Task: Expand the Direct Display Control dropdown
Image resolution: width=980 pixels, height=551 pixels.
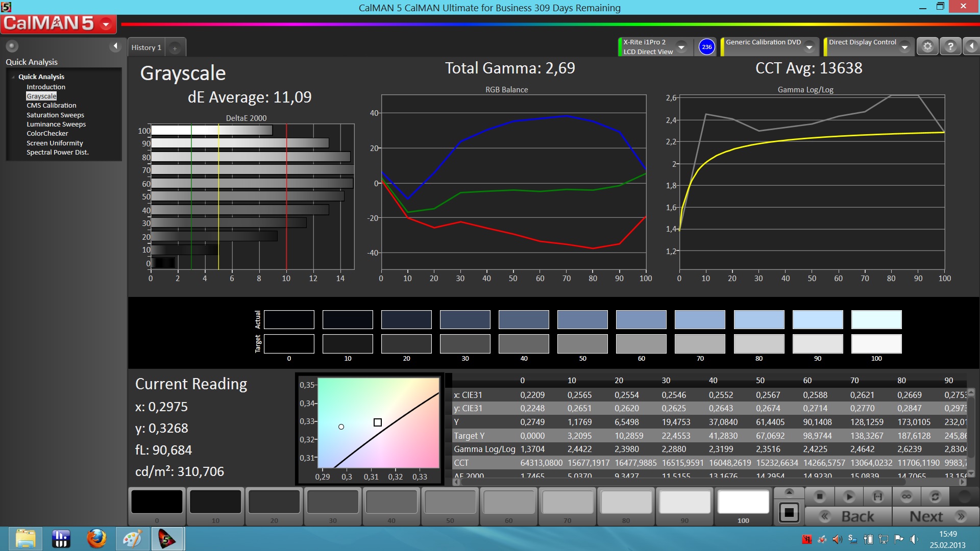Action: click(x=904, y=47)
